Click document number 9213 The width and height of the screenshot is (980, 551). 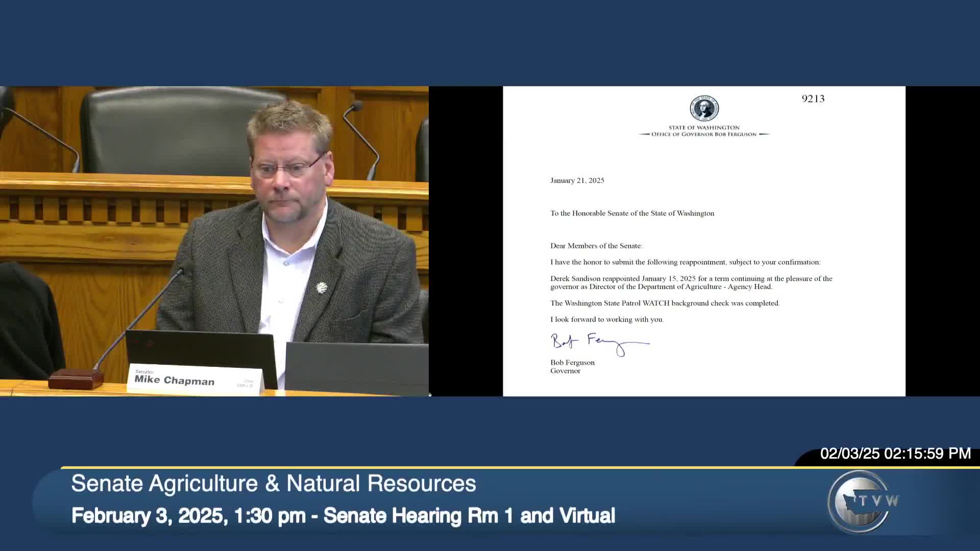tap(813, 99)
